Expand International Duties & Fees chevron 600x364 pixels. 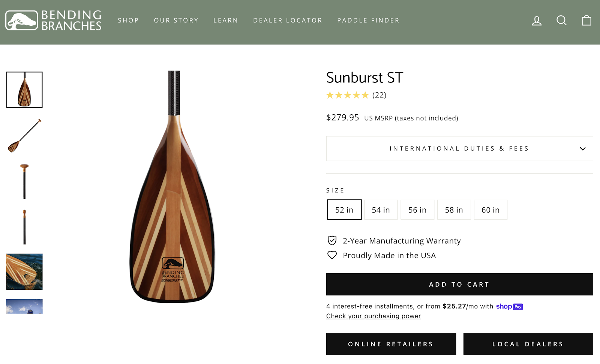tap(582, 149)
